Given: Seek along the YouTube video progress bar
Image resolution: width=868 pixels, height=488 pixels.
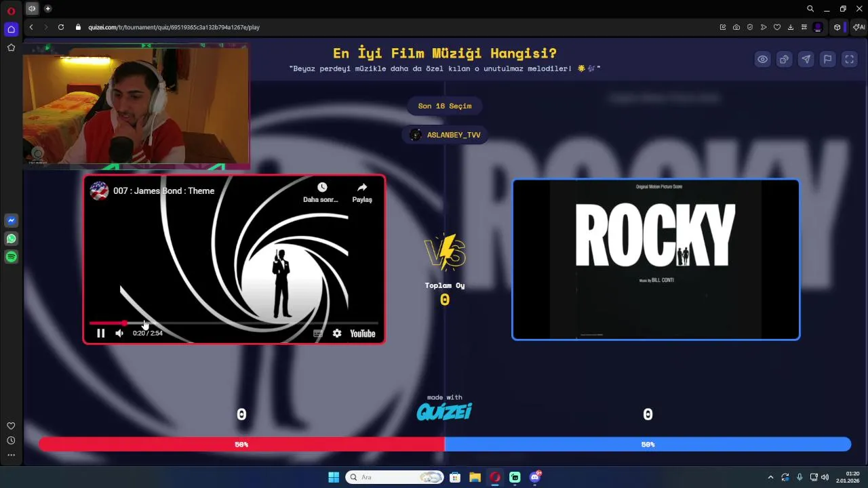Looking at the screenshot, I should (x=234, y=323).
